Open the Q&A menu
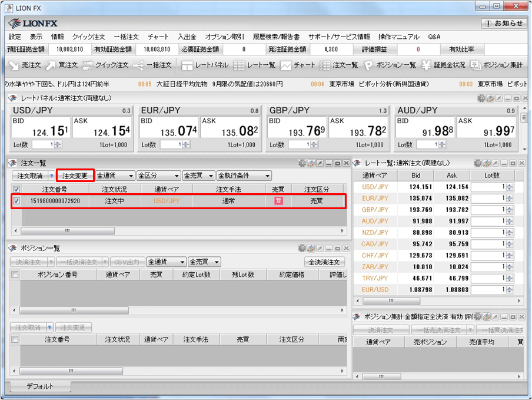 click(x=434, y=37)
